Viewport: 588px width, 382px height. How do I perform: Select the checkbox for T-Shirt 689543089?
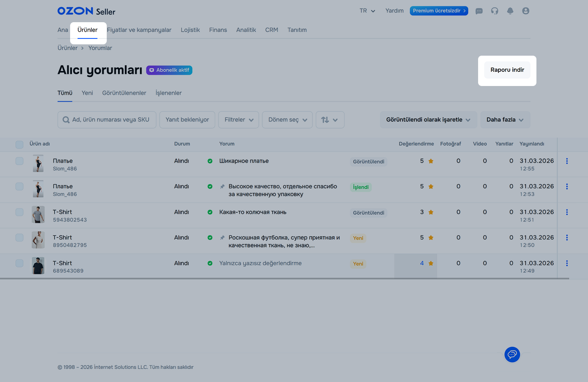pyautogui.click(x=19, y=263)
